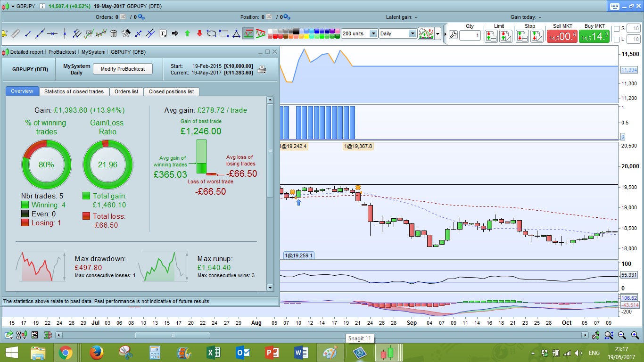
Task: Select the rectangle drawing tool
Action: (224, 33)
